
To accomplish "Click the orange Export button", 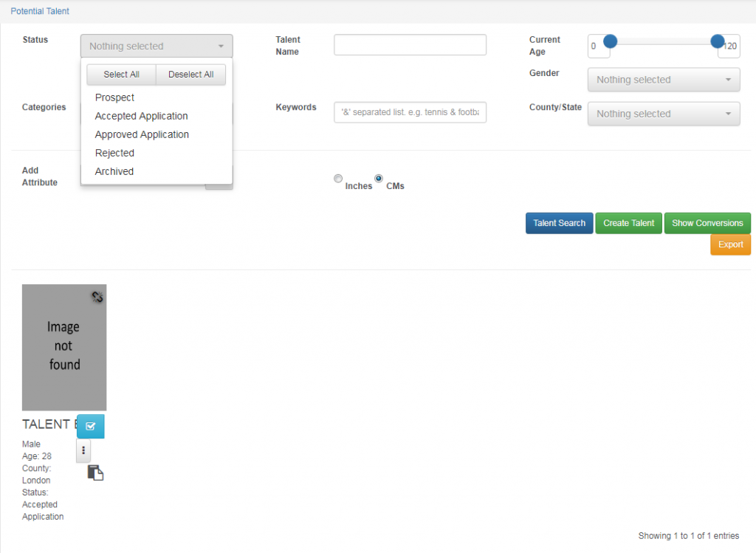I will click(730, 244).
